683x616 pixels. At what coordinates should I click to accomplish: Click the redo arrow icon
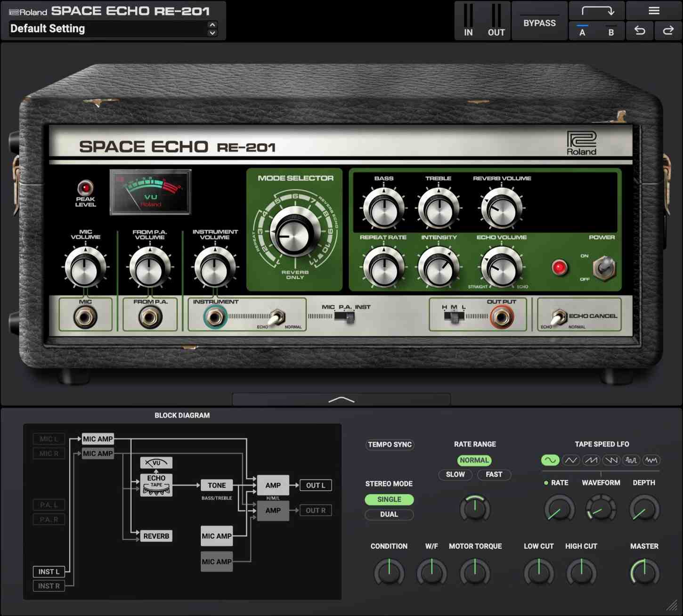tap(668, 31)
